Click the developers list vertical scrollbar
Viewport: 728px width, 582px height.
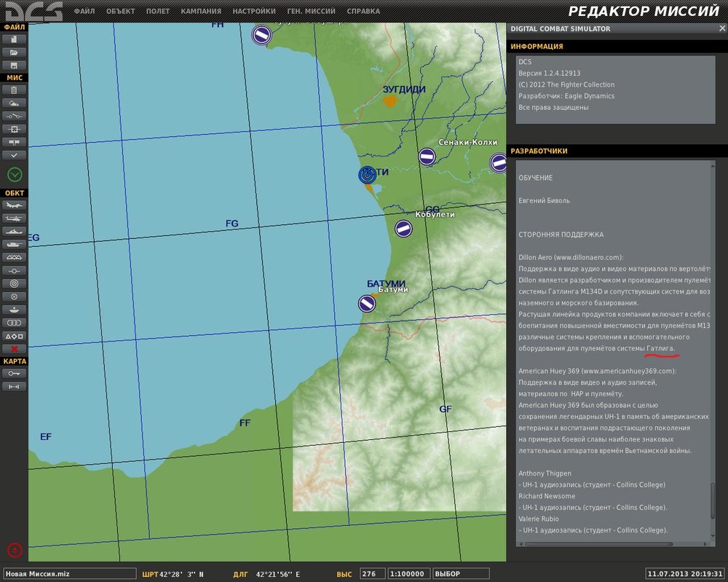713,501
